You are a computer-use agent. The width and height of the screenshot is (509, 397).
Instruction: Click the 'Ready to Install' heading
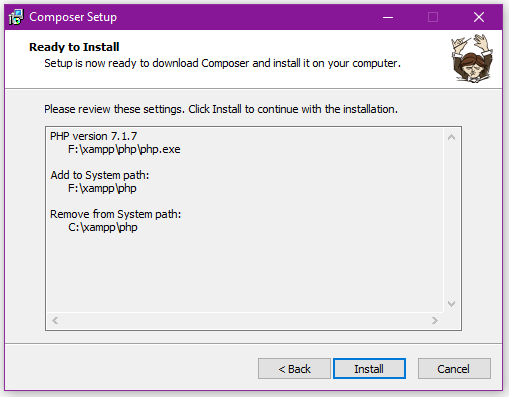[74, 47]
